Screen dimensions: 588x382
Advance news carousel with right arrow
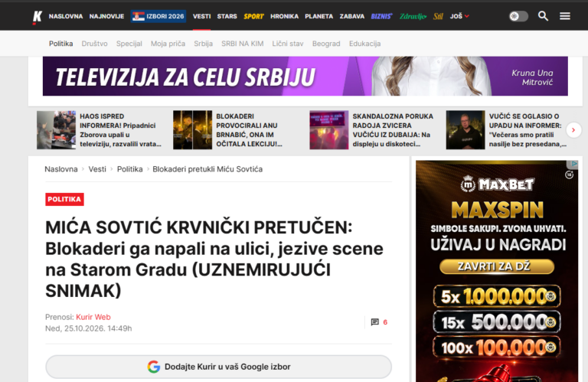click(573, 130)
